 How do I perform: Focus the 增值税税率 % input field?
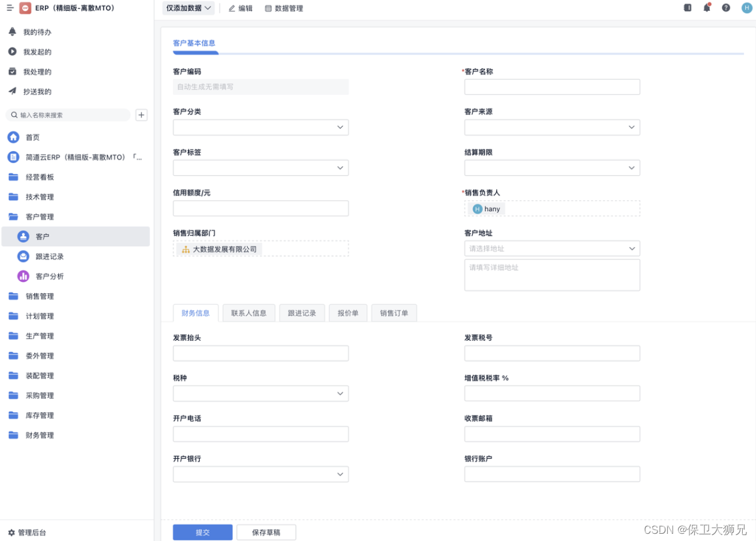click(552, 393)
